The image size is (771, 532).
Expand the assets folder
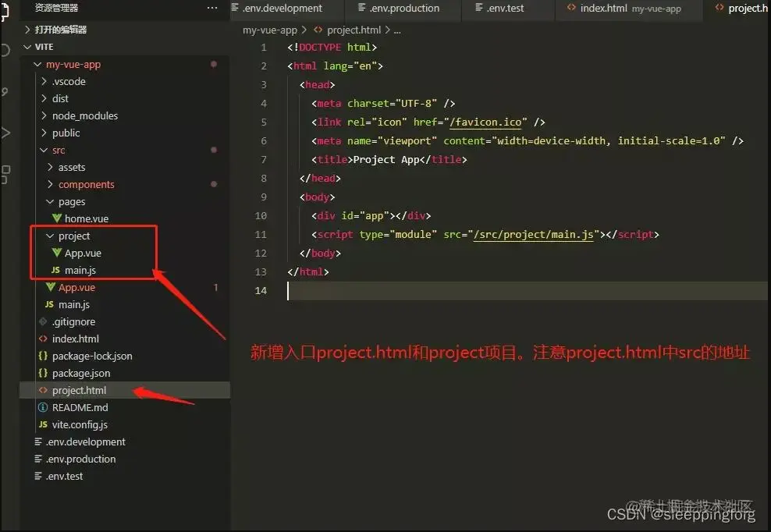50,167
